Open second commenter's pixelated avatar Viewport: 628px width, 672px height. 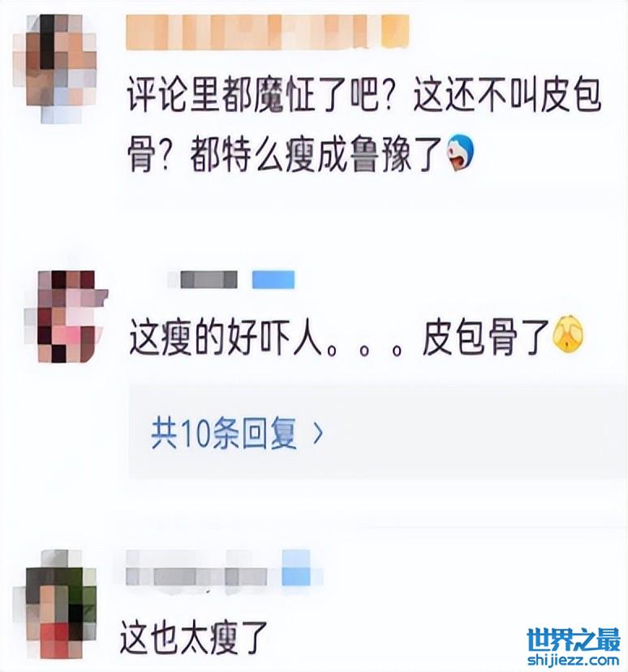(67, 317)
